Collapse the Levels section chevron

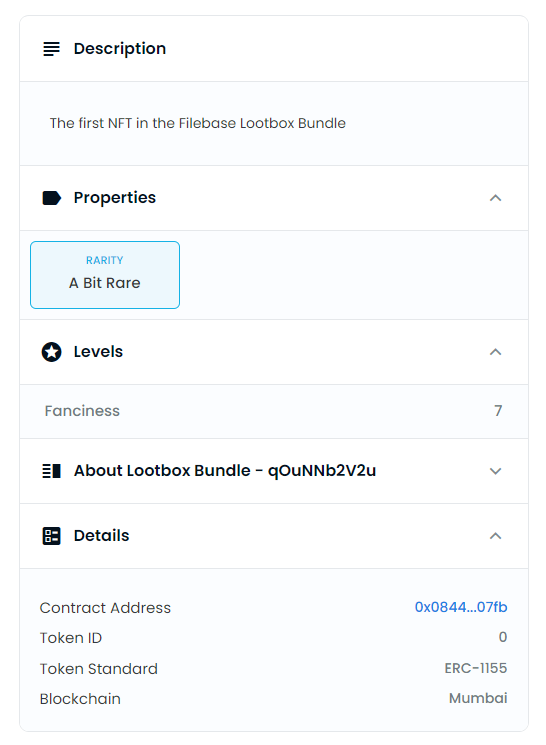pyautogui.click(x=495, y=352)
